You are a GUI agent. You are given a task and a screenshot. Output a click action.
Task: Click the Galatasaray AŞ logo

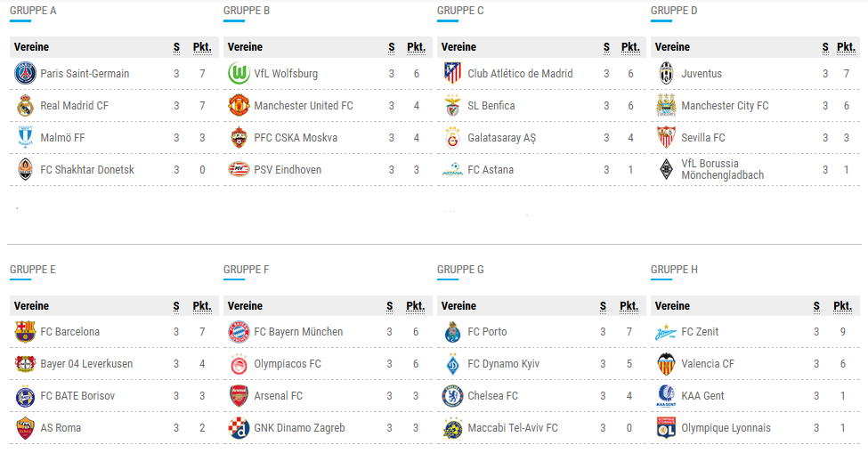tap(452, 138)
